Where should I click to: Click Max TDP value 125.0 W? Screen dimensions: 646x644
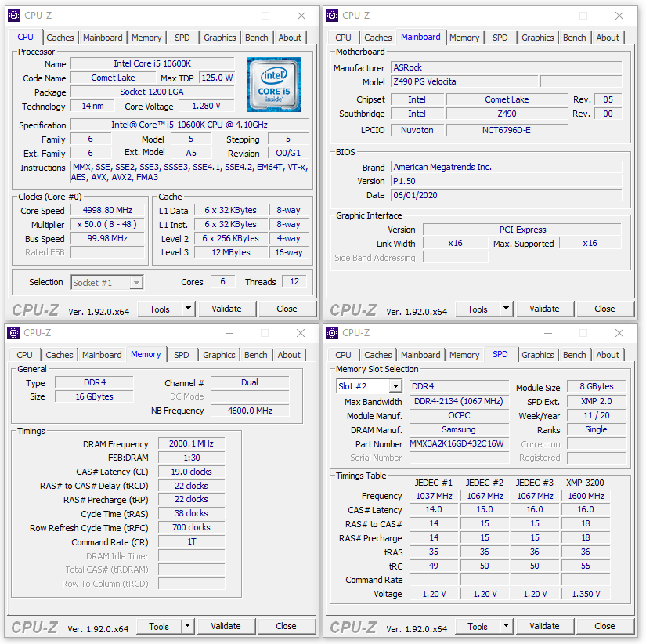[217, 78]
